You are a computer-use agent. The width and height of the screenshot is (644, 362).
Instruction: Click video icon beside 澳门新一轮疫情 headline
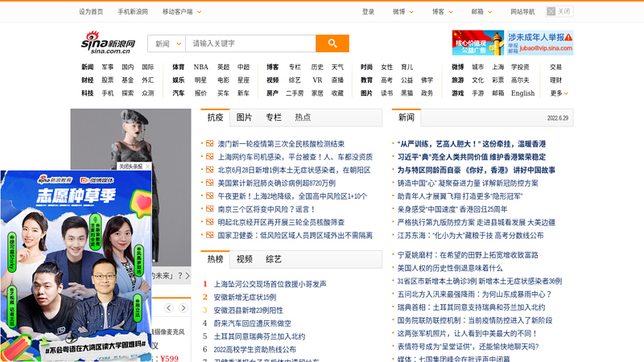point(209,144)
